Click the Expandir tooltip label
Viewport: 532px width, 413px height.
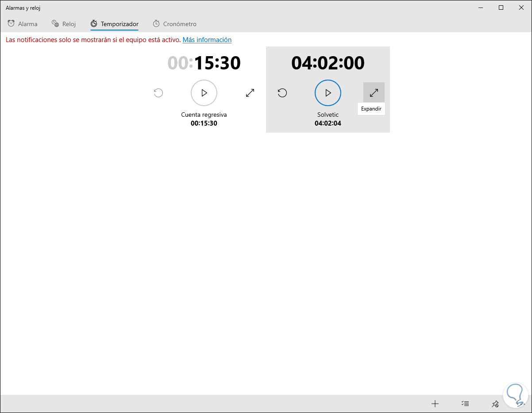[x=371, y=109]
